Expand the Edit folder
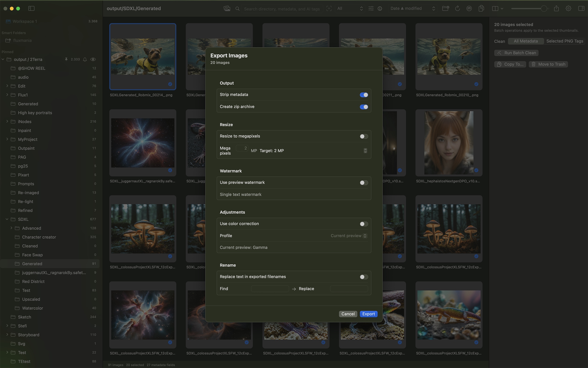 7,86
